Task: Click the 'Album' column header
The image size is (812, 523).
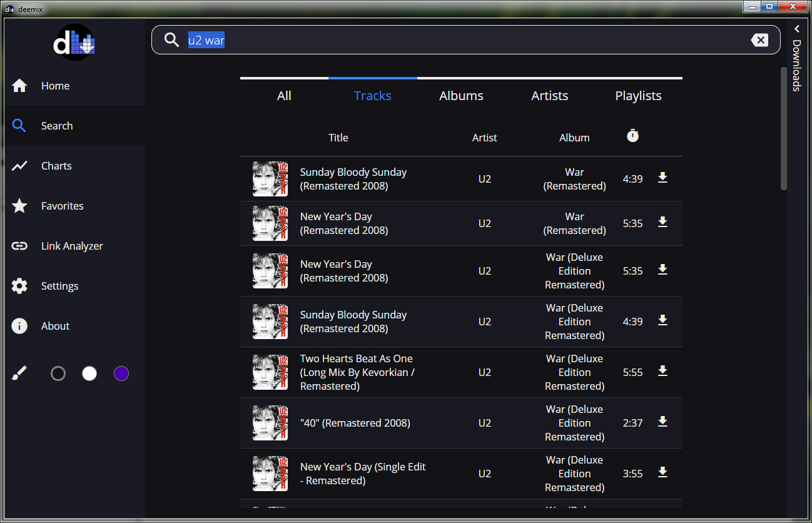Action: (574, 138)
